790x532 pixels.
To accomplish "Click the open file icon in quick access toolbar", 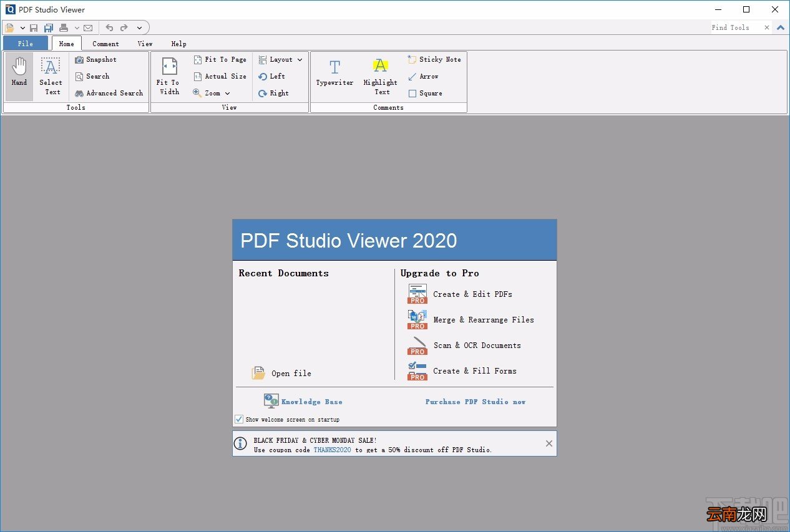I will (x=10, y=27).
